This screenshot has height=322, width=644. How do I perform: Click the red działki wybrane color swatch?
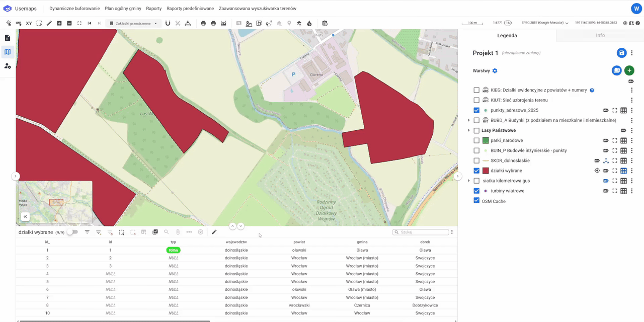[x=486, y=171]
